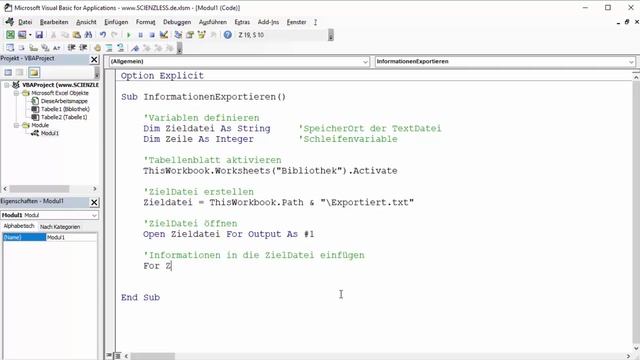Select Tabelle1 (Bibliothek) in project tree
This screenshot has width=640, height=360.
point(65,109)
